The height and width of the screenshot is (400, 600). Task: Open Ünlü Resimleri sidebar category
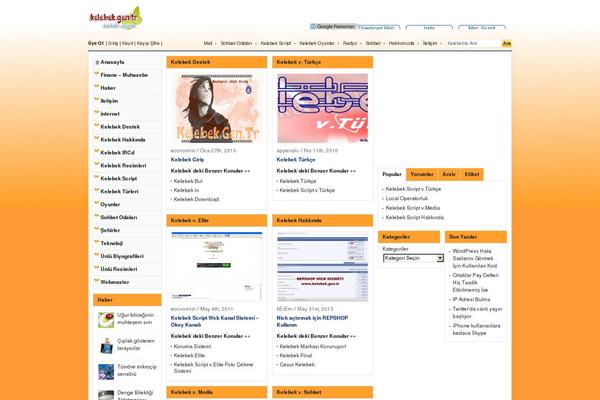click(119, 269)
